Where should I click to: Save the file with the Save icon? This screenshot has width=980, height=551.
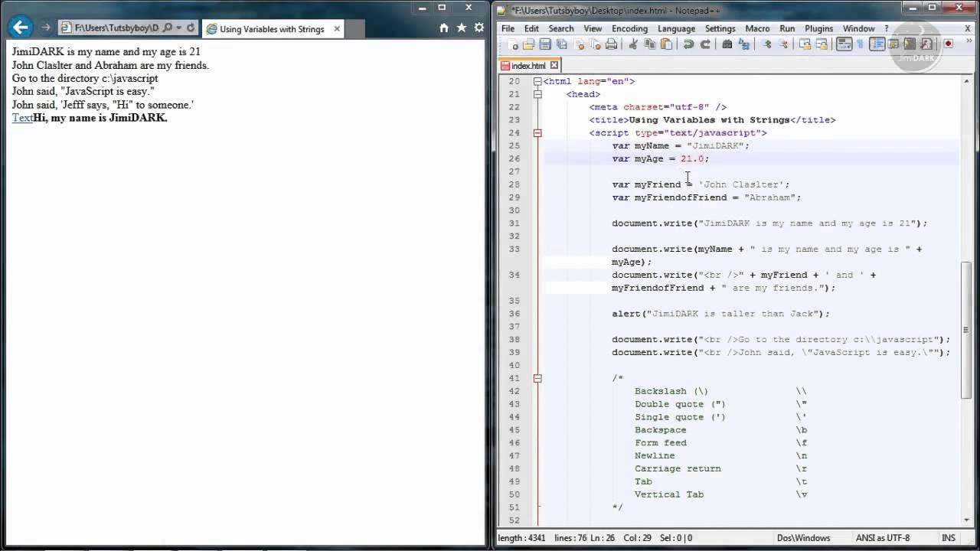coord(545,44)
